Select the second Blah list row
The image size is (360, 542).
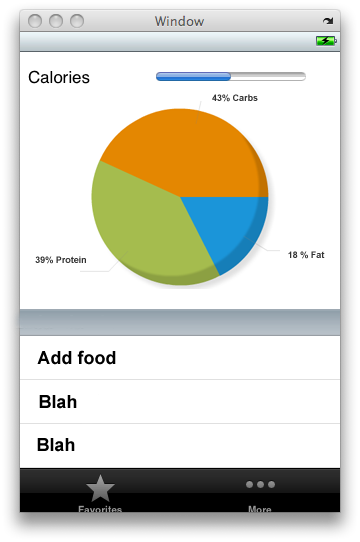180,446
